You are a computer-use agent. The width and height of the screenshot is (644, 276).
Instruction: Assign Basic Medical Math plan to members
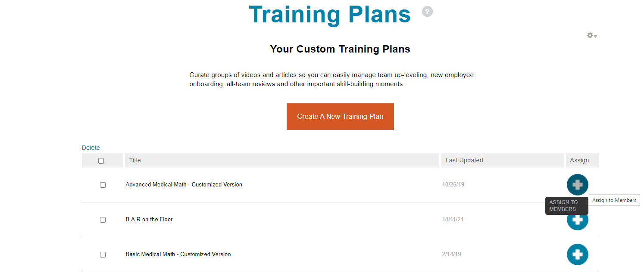(x=577, y=254)
